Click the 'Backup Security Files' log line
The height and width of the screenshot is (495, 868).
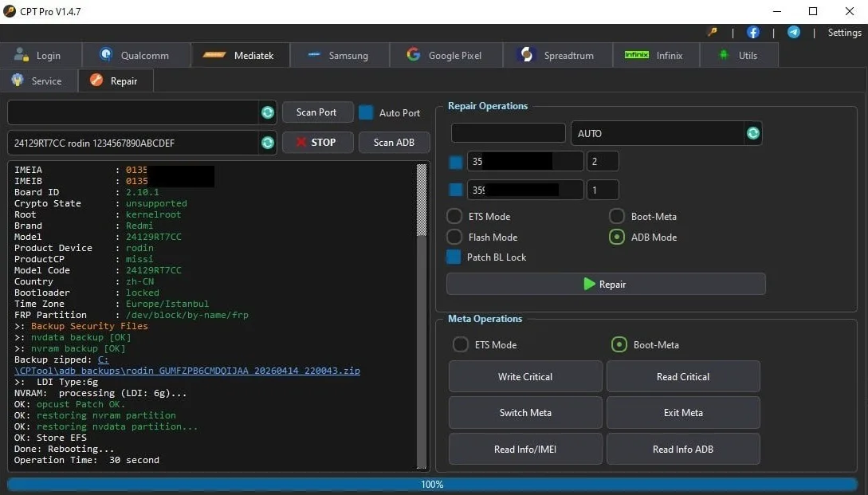[89, 326]
